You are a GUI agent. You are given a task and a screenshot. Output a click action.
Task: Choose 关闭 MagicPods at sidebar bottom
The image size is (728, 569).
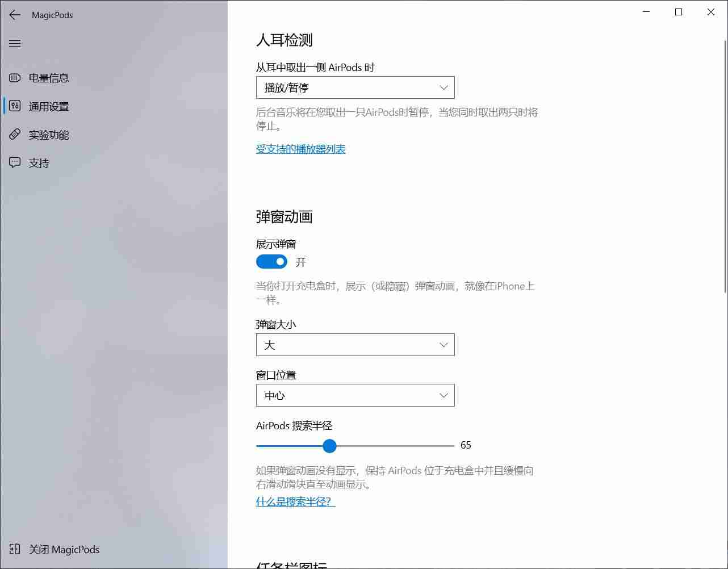[114, 549]
